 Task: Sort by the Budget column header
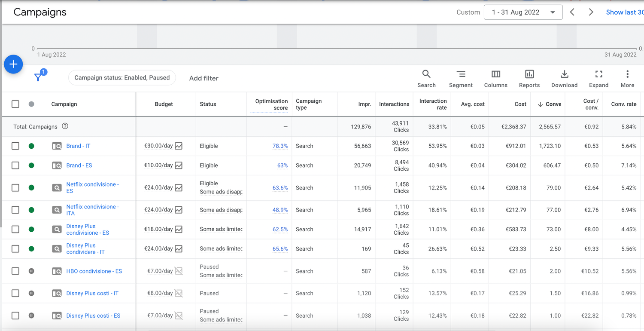click(x=164, y=104)
